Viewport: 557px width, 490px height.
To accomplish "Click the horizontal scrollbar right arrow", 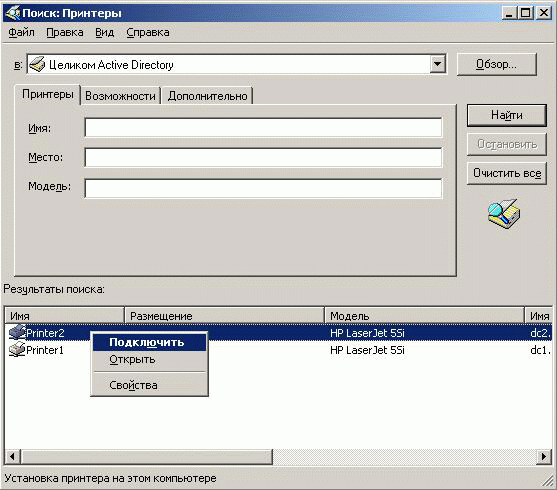I will (x=544, y=456).
